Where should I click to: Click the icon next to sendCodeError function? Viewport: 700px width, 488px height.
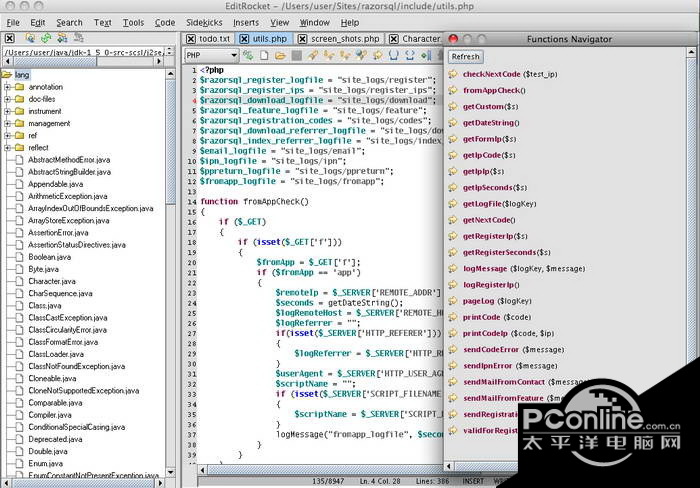[x=453, y=350]
